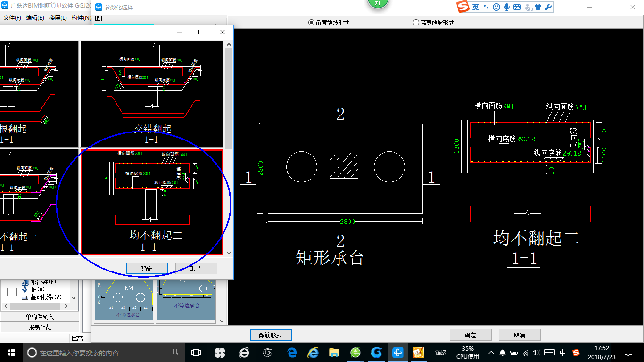Open the 配筋形式 settings button
The image size is (644, 362).
[271, 335]
